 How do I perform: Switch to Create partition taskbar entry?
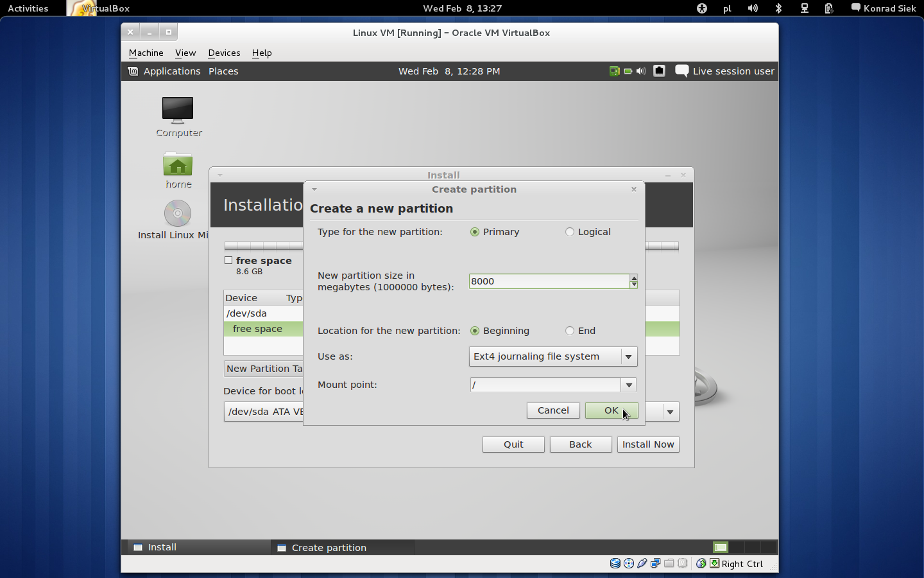tap(343, 547)
